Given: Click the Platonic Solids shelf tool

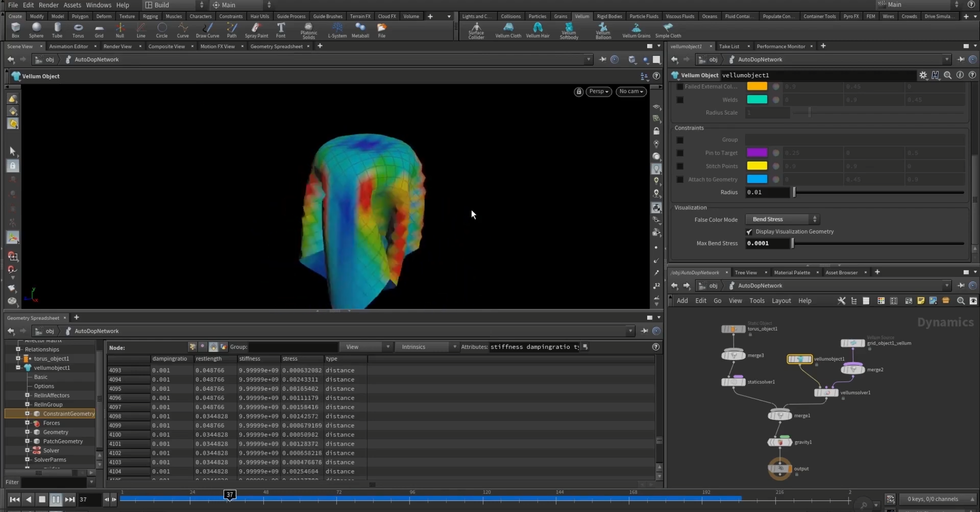Looking at the screenshot, I should coord(309,30).
